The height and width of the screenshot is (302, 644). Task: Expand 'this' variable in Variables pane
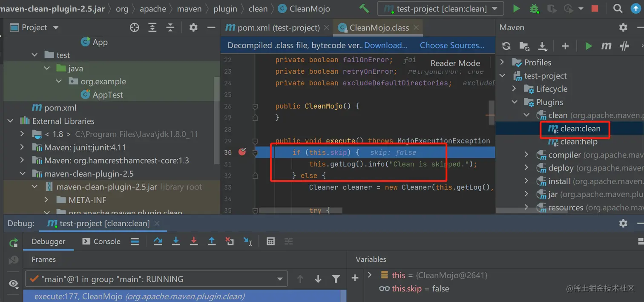370,275
